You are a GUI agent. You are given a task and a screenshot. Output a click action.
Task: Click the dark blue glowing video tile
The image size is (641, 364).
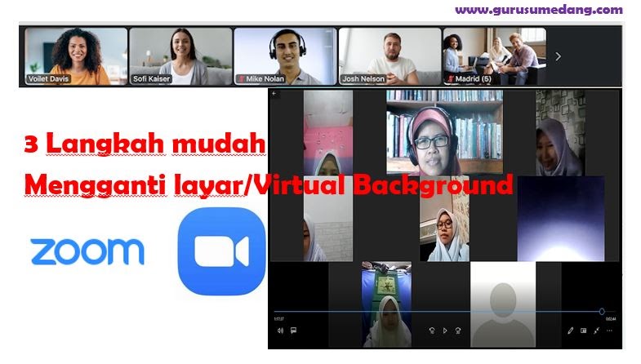click(561, 219)
